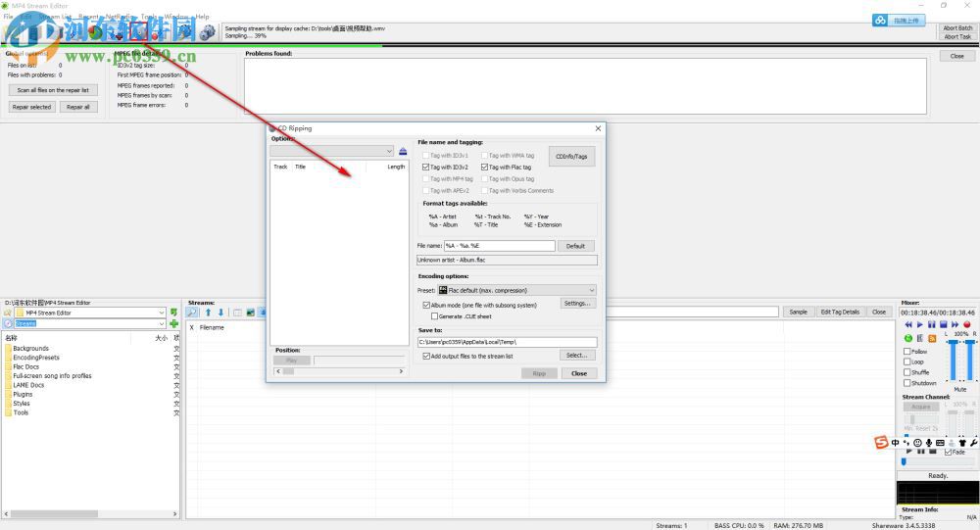Toggle Tag with Flac tag checkbox
980x530 pixels.
pyautogui.click(x=484, y=168)
